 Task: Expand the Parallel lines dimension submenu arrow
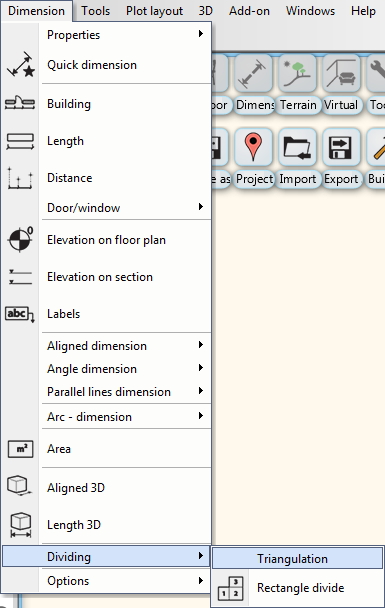[x=200, y=390]
